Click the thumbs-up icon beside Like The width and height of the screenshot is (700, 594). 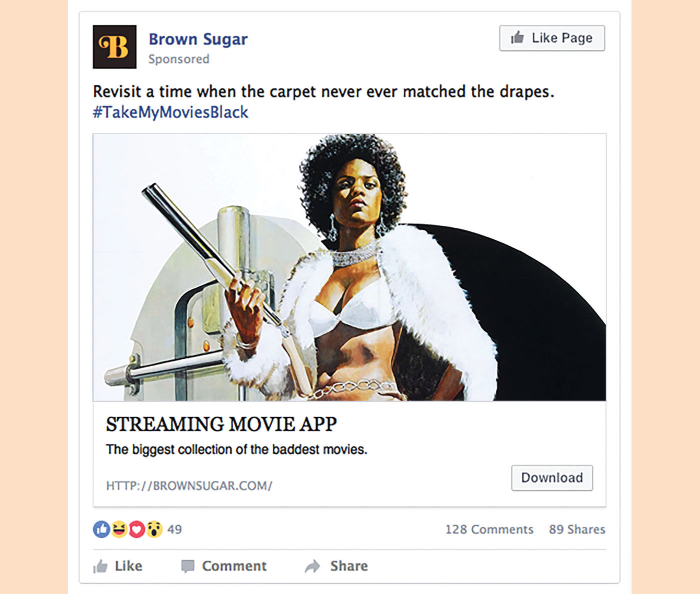click(x=100, y=566)
